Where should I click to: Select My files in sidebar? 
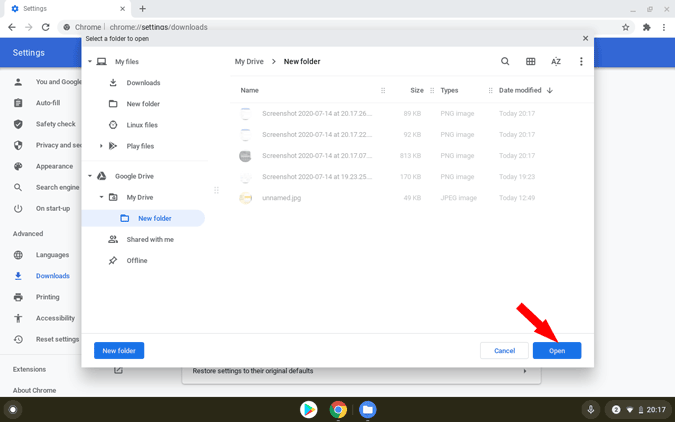(x=127, y=62)
